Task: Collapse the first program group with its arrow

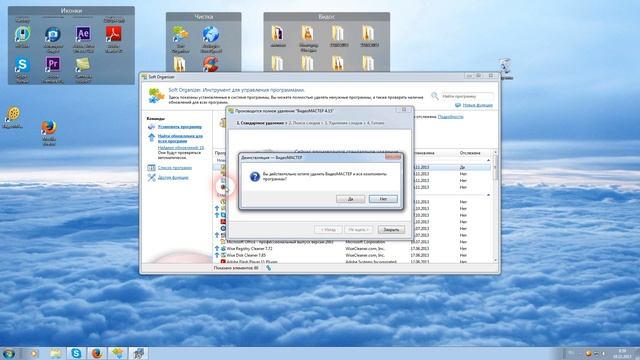Action: pos(489,160)
